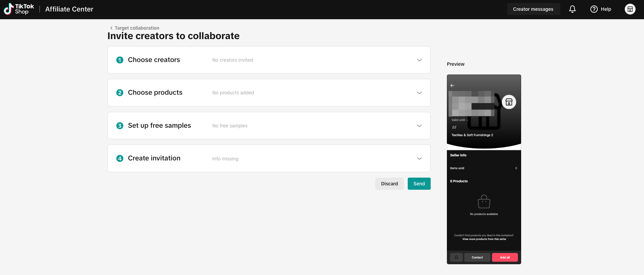Click the shopping bag icon in the preview

tap(484, 202)
